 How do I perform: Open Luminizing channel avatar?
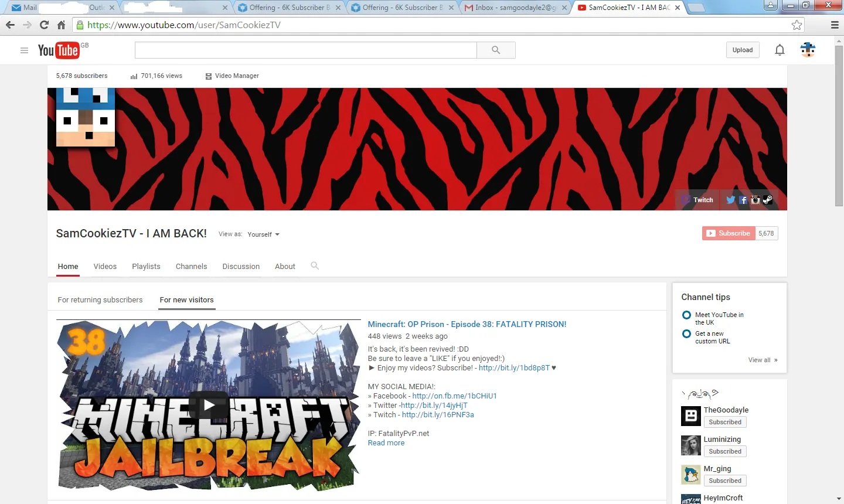[691, 445]
